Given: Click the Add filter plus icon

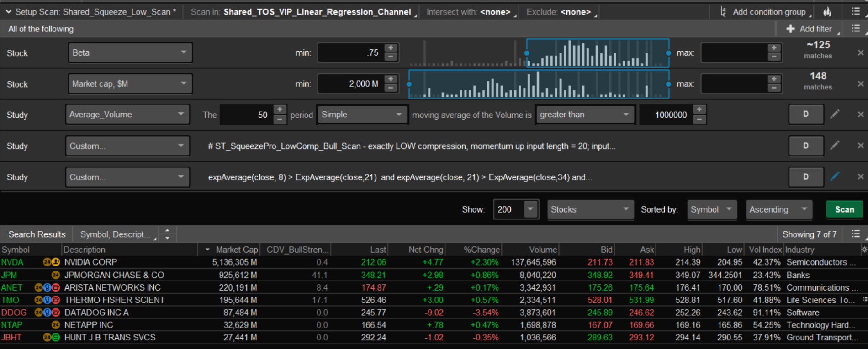Looking at the screenshot, I should [790, 29].
